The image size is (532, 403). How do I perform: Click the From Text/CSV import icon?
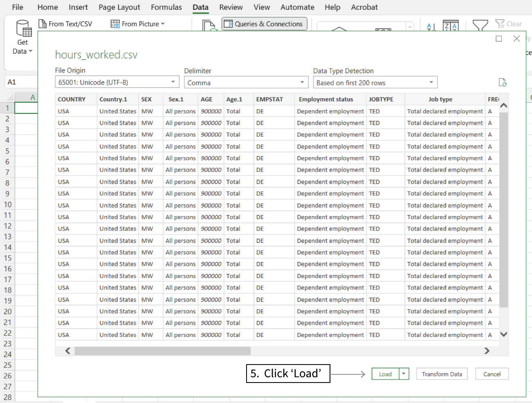tap(42, 24)
